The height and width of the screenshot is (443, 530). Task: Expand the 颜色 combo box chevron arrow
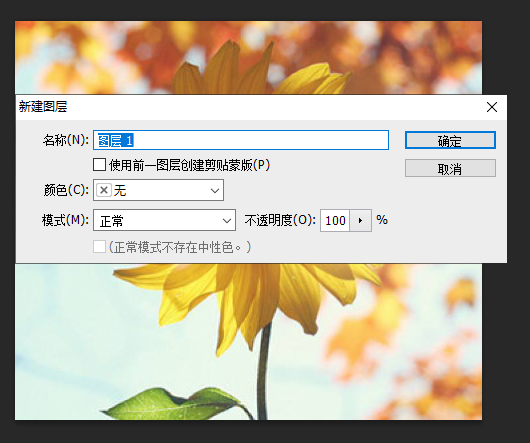tap(215, 191)
